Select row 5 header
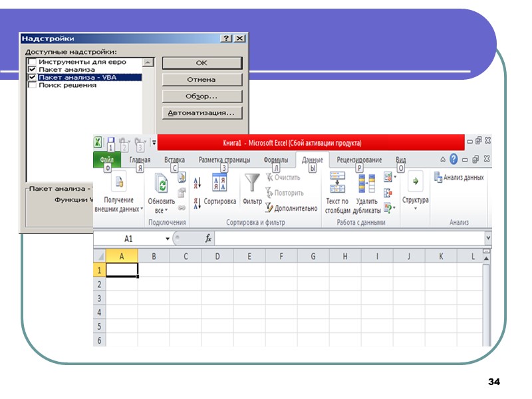 (x=99, y=327)
